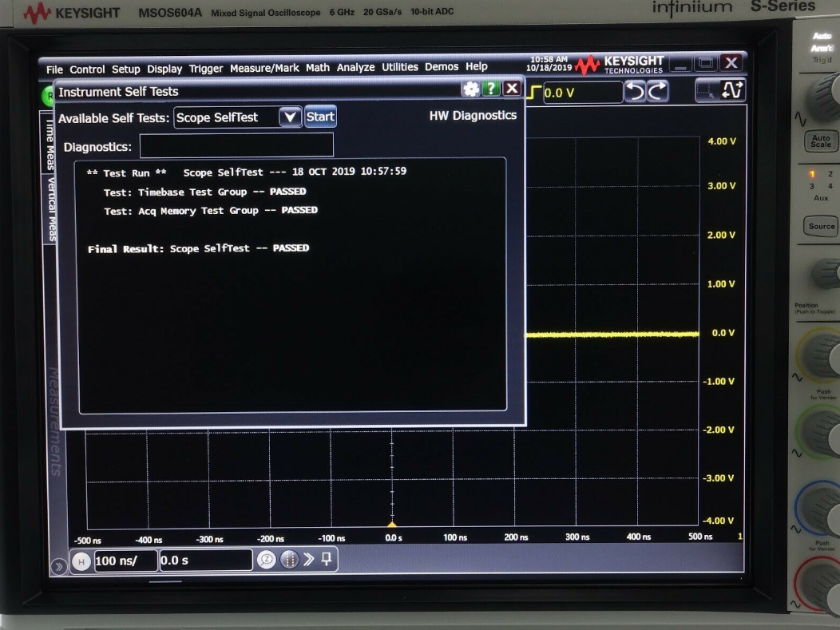The height and width of the screenshot is (630, 840).
Task: Click the green help question mark icon
Action: (x=492, y=89)
